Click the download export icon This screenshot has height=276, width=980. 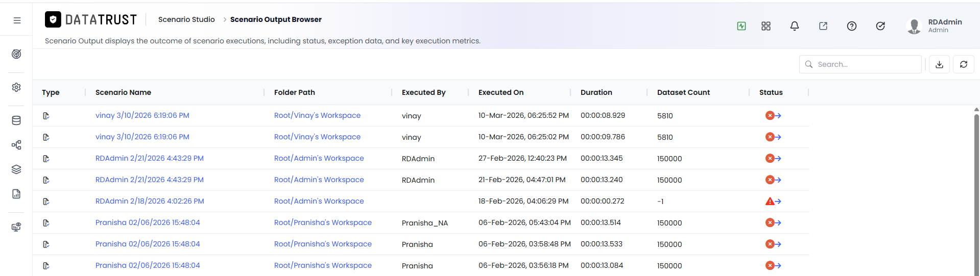click(939, 64)
